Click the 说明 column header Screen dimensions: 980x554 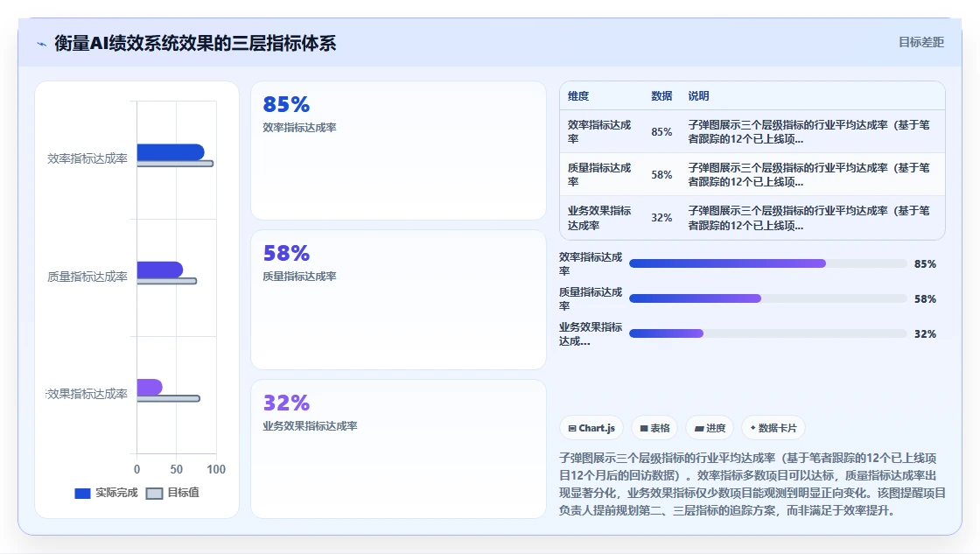699,96
